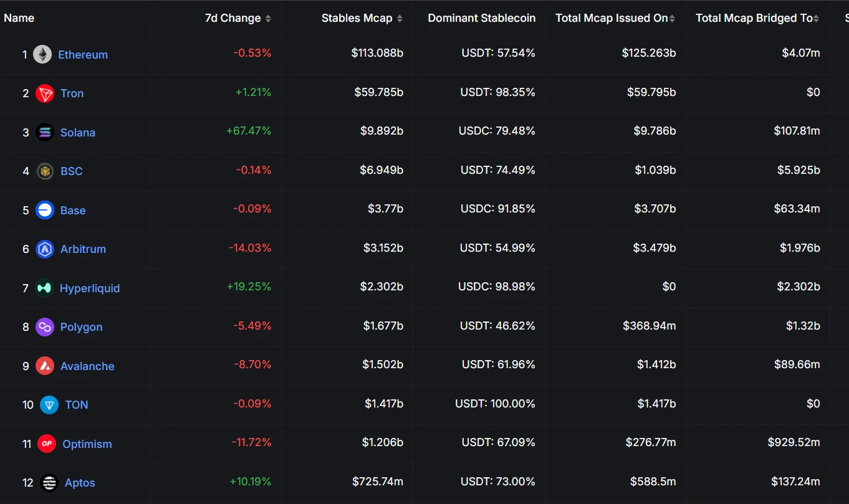Viewport: 849px width, 504px height.
Task: Click the Arbitrum chain logo icon
Action: point(45,249)
